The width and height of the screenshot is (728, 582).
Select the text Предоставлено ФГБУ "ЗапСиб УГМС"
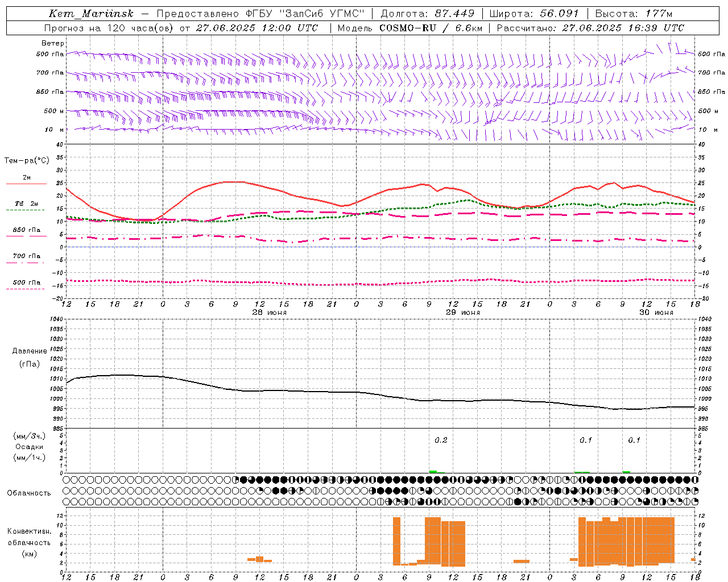coord(260,14)
